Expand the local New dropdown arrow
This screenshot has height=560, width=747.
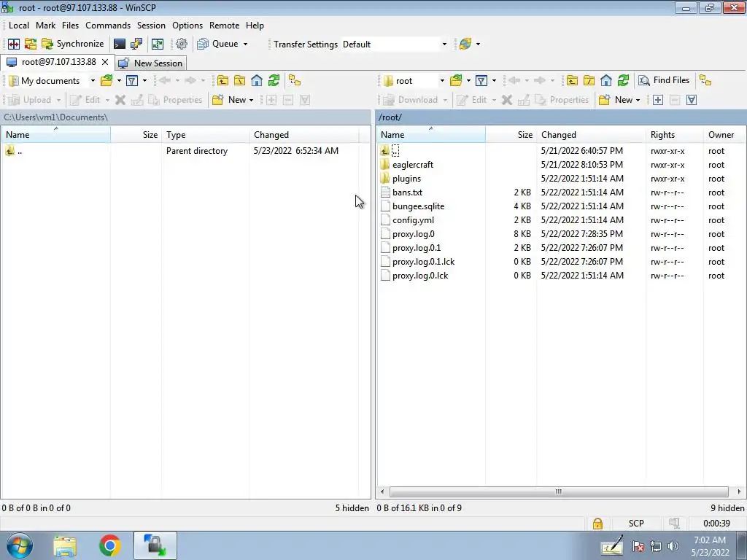tap(251, 100)
